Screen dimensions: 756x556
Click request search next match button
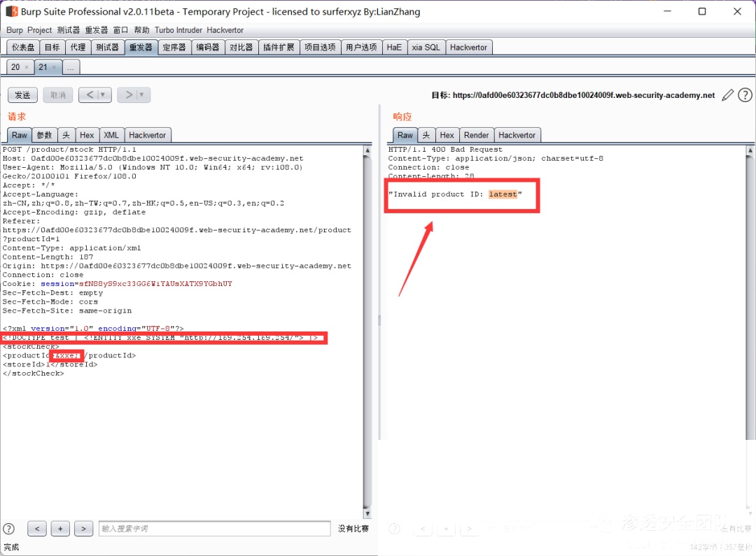coord(83,529)
